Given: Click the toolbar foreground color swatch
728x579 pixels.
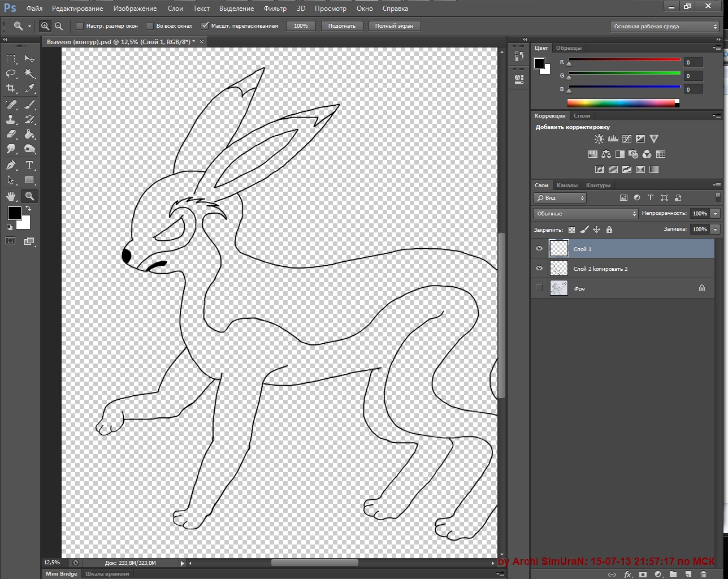Looking at the screenshot, I should (x=14, y=213).
